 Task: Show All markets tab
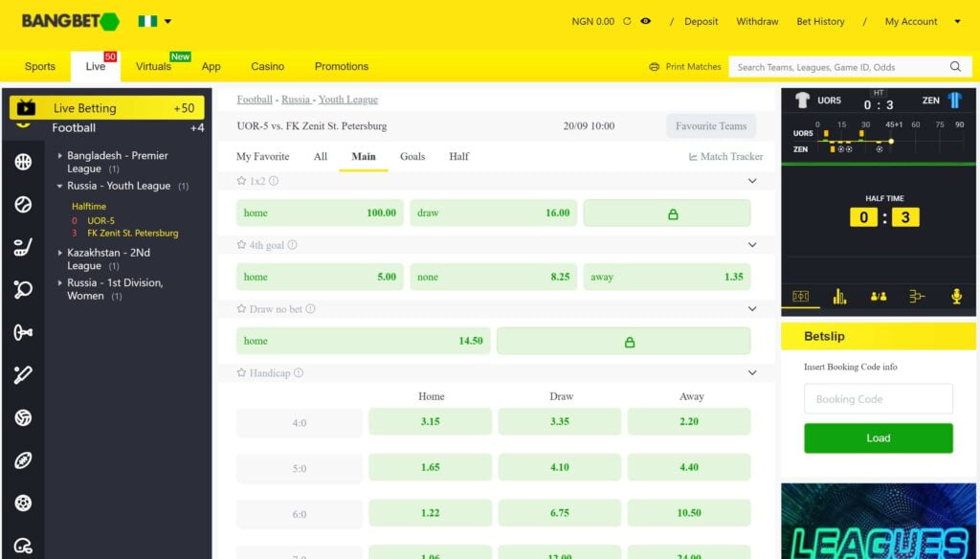(320, 156)
